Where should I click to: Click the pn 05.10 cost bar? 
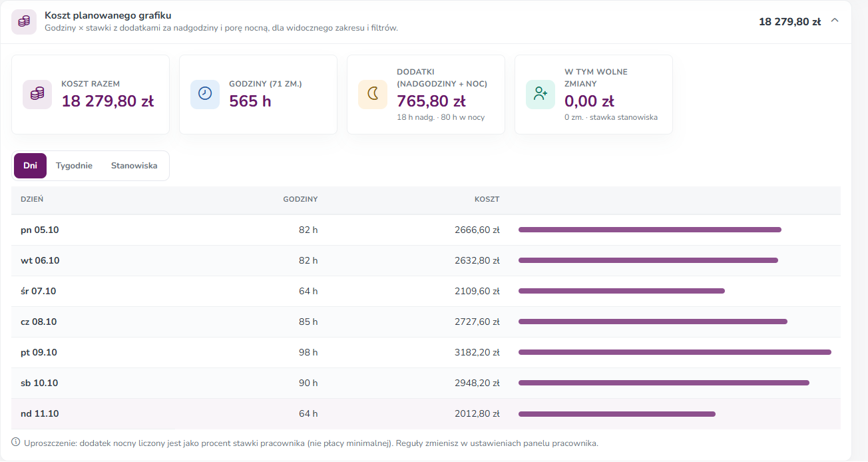pos(650,230)
